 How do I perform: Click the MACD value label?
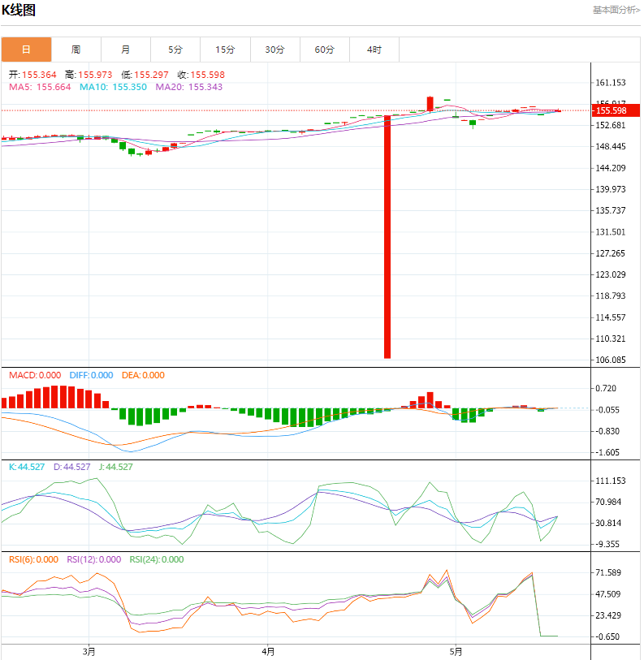tap(35, 375)
